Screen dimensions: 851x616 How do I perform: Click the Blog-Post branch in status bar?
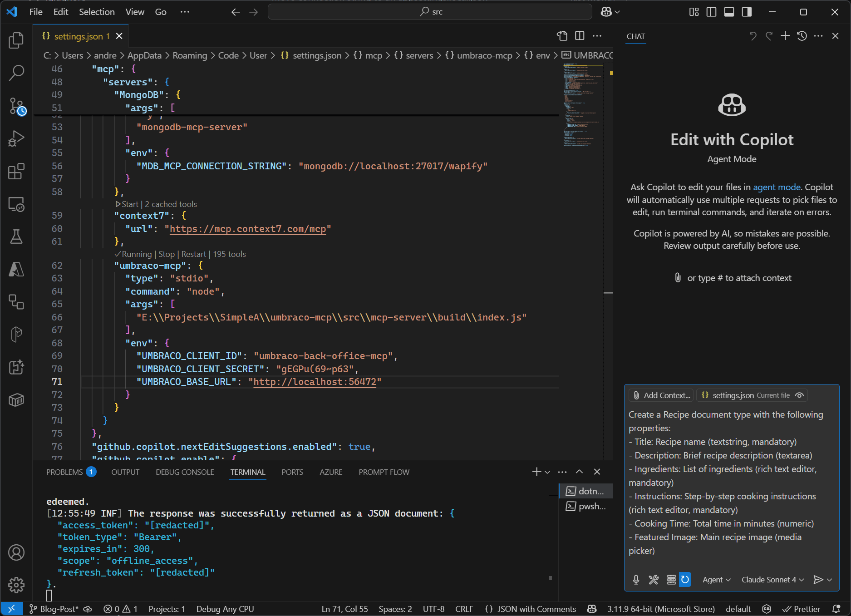(x=54, y=609)
